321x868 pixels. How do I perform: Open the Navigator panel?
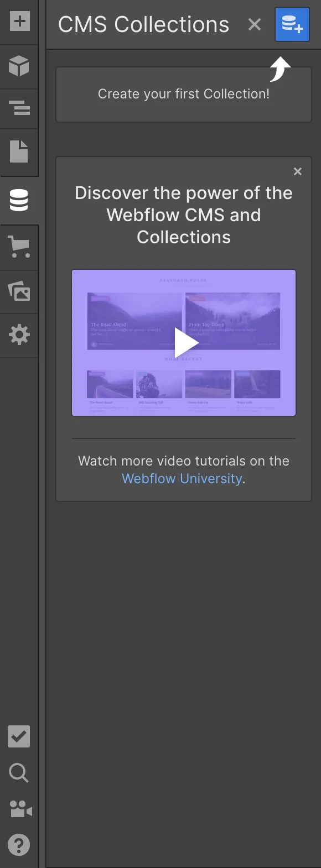coord(19,108)
